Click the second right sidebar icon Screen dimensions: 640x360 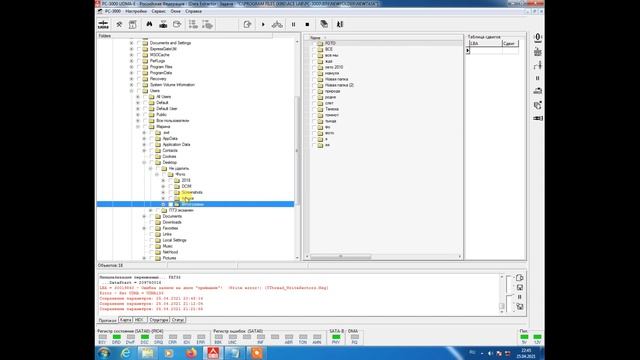tap(538, 52)
